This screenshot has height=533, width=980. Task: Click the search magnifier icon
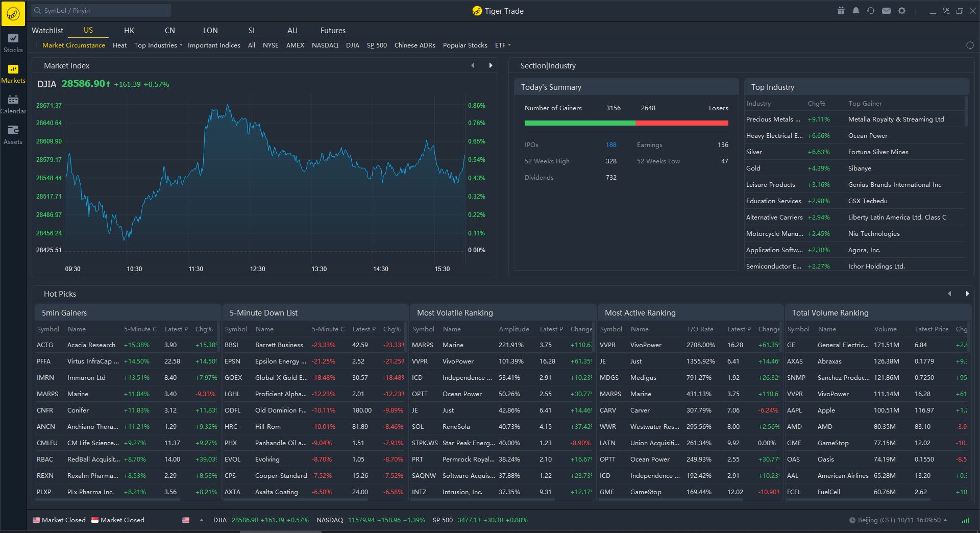38,11
